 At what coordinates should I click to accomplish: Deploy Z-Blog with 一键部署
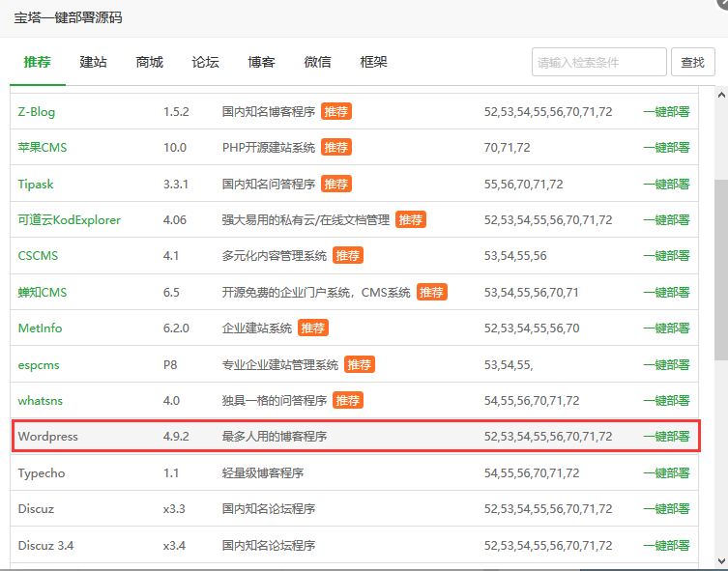pos(666,112)
